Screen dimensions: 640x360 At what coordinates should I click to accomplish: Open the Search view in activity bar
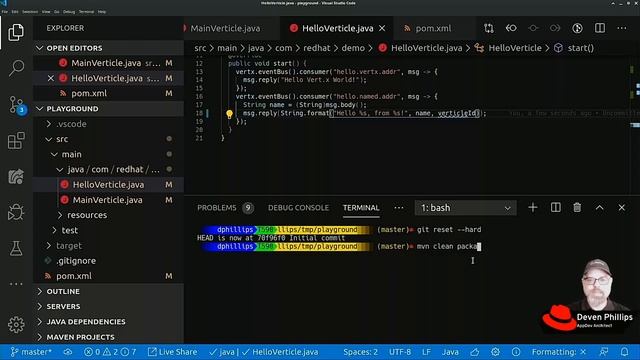(16, 68)
